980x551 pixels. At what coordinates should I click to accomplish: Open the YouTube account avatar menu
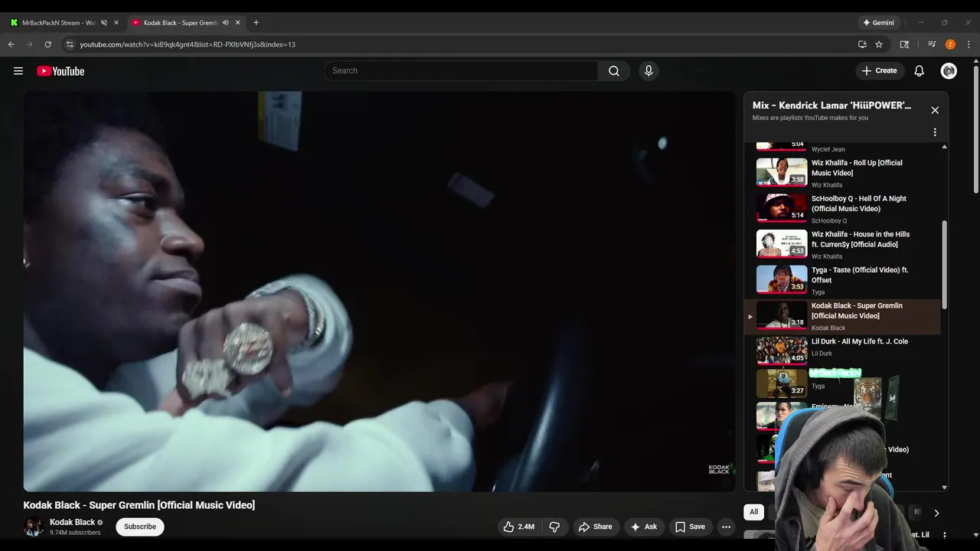pos(949,71)
